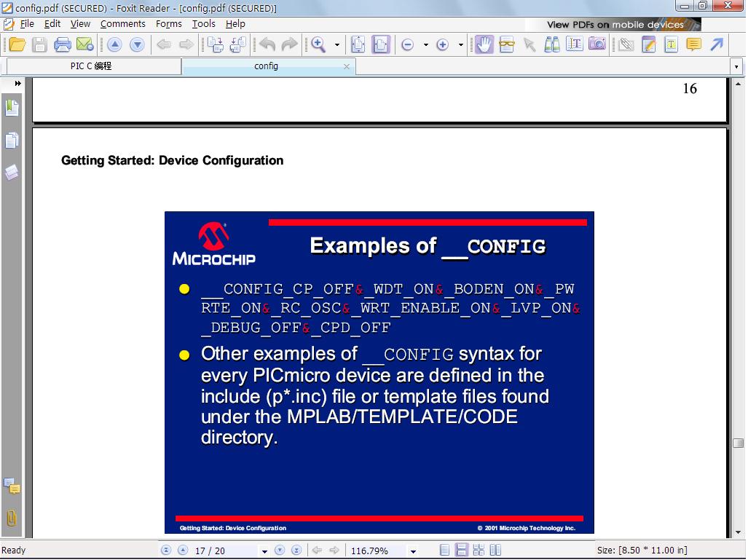The height and width of the screenshot is (560, 748).
Task: Open the Layers side panel
Action: tap(12, 172)
